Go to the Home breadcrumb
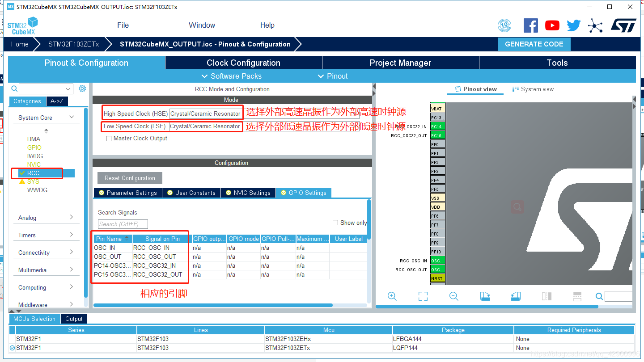The height and width of the screenshot is (362, 644). pyautogui.click(x=20, y=44)
